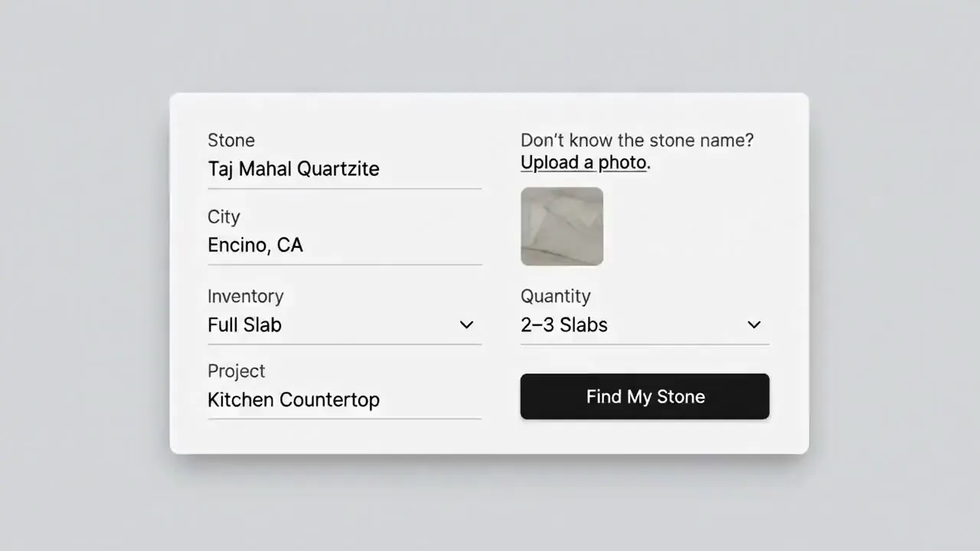Screen dimensions: 980x551
Task: Click empty card space right of the stone thumbnail
Action: (689, 227)
